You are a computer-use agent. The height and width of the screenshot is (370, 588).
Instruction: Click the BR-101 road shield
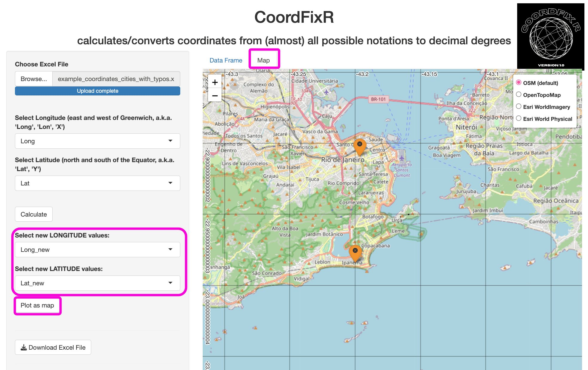coord(378,99)
